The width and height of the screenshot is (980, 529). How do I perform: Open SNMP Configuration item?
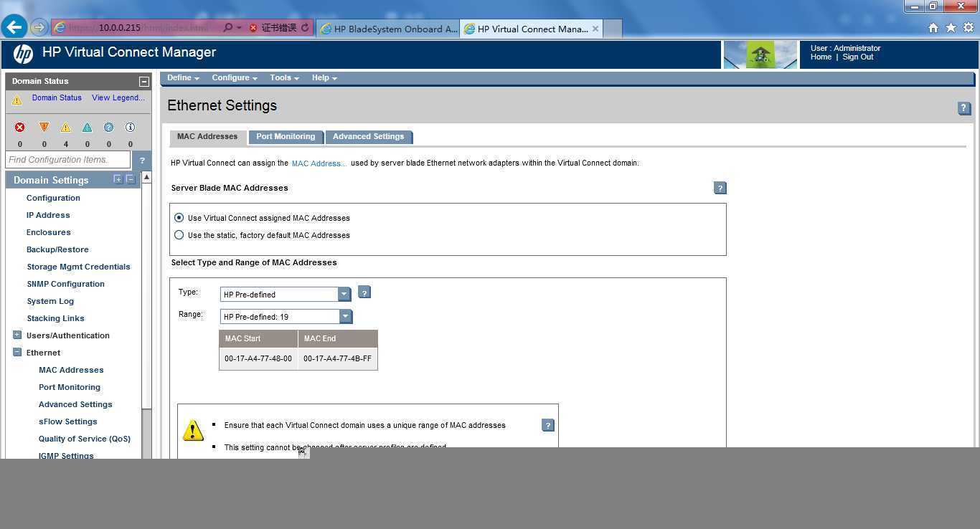pyautogui.click(x=65, y=284)
